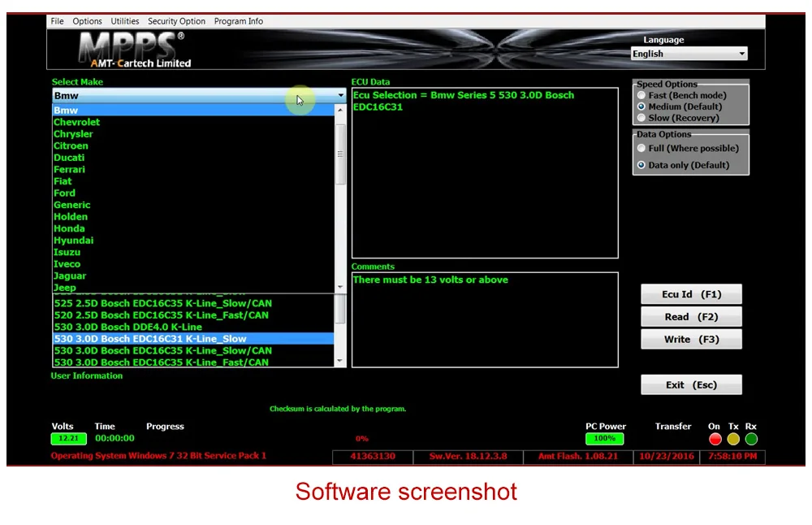Click the 00:00:00 time readout
Screen dimensions: 812x525
tap(114, 439)
